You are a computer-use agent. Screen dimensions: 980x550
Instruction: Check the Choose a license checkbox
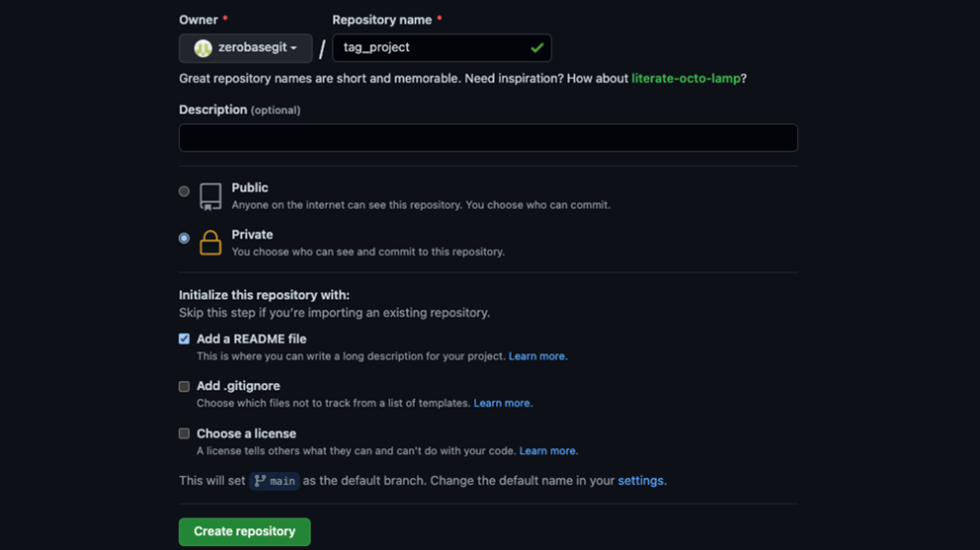click(184, 433)
